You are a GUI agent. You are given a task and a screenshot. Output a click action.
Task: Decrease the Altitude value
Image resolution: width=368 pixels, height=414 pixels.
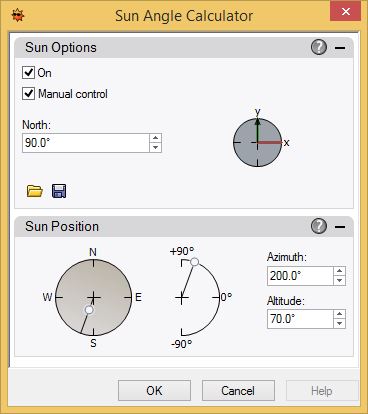(x=339, y=323)
